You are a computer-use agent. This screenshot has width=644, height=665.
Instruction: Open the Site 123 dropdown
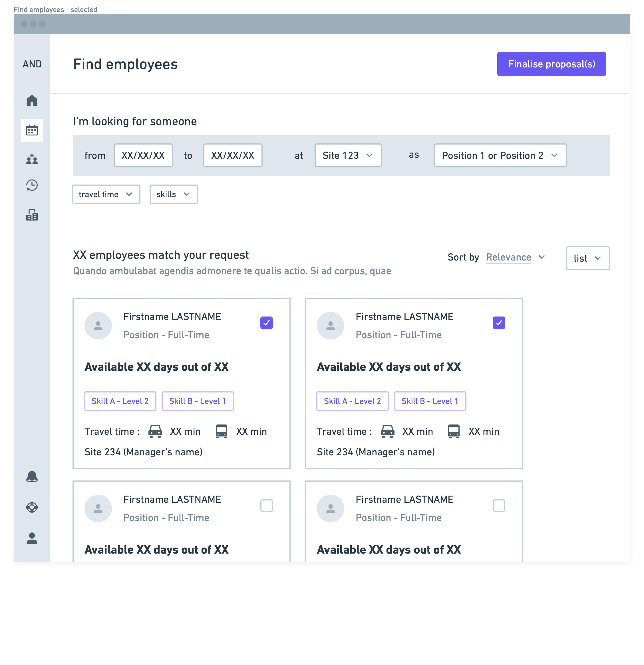coord(348,155)
